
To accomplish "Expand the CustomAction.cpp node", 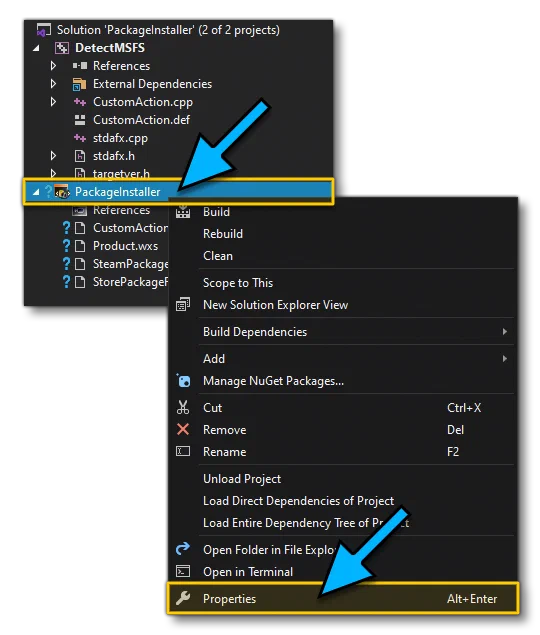I will pyautogui.click(x=53, y=102).
